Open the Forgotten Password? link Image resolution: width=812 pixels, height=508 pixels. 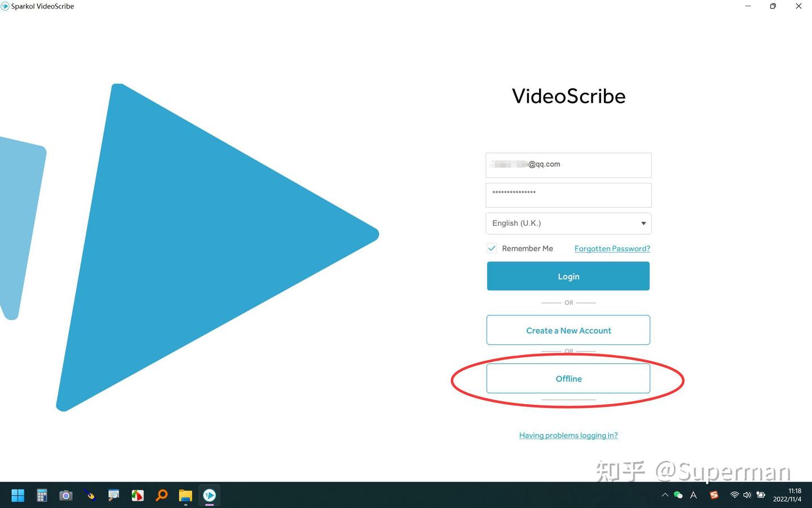pos(612,248)
